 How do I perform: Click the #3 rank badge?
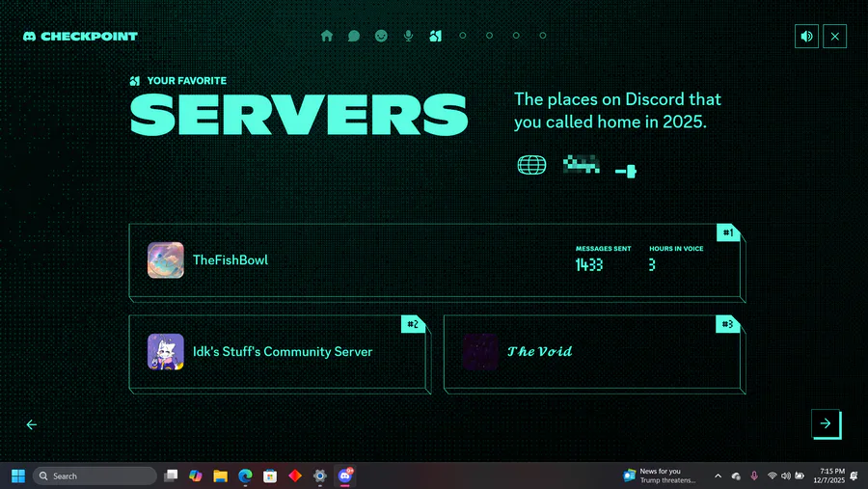[728, 324]
